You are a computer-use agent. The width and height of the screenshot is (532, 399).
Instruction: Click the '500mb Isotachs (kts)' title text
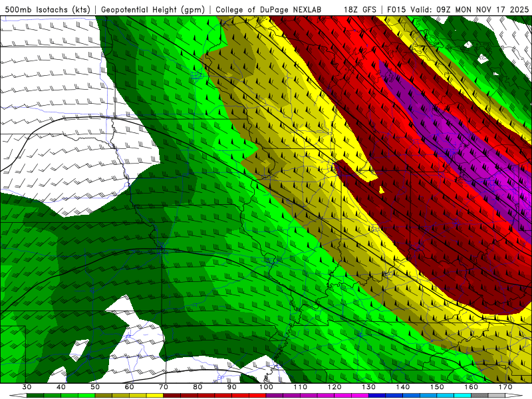pyautogui.click(x=47, y=9)
